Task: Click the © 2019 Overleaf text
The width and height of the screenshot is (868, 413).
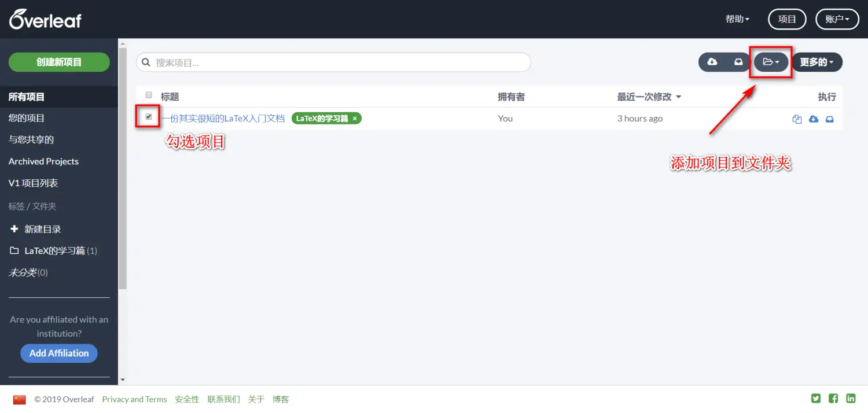Action: pyautogui.click(x=64, y=399)
